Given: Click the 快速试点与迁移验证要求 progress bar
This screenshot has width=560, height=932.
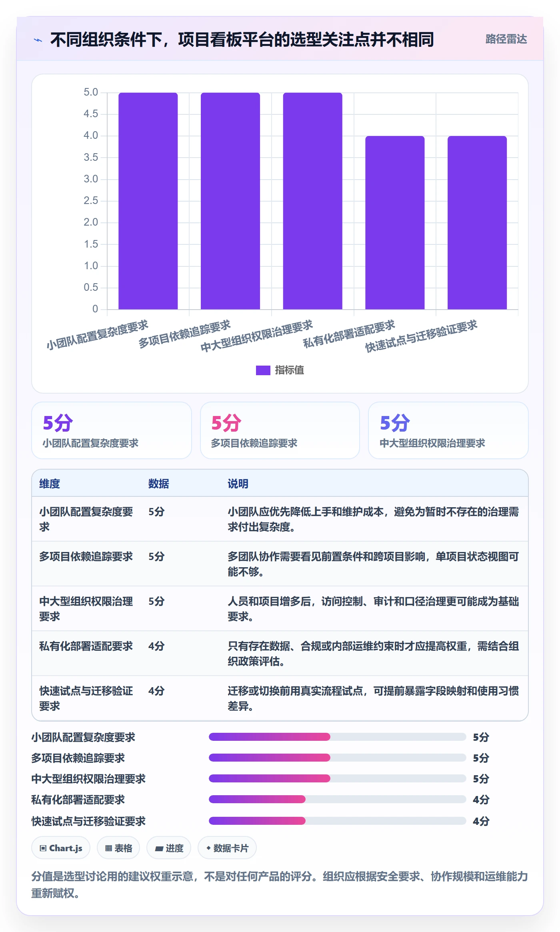Looking at the screenshot, I should coord(338,821).
